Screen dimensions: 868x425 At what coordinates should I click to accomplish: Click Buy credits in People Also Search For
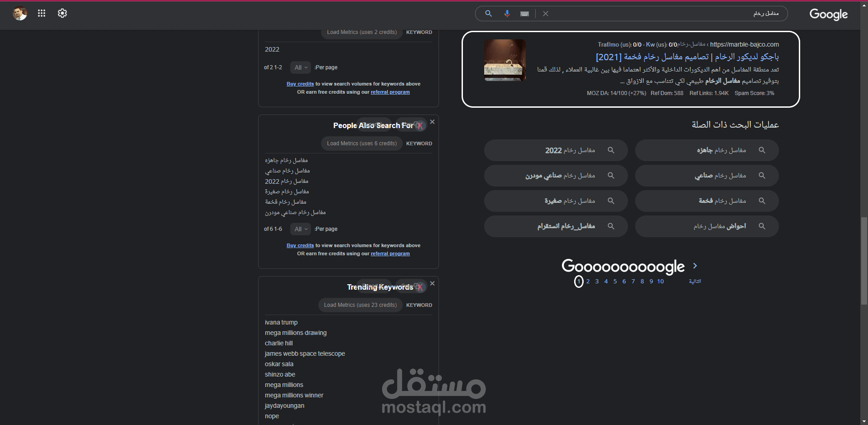[x=300, y=245]
